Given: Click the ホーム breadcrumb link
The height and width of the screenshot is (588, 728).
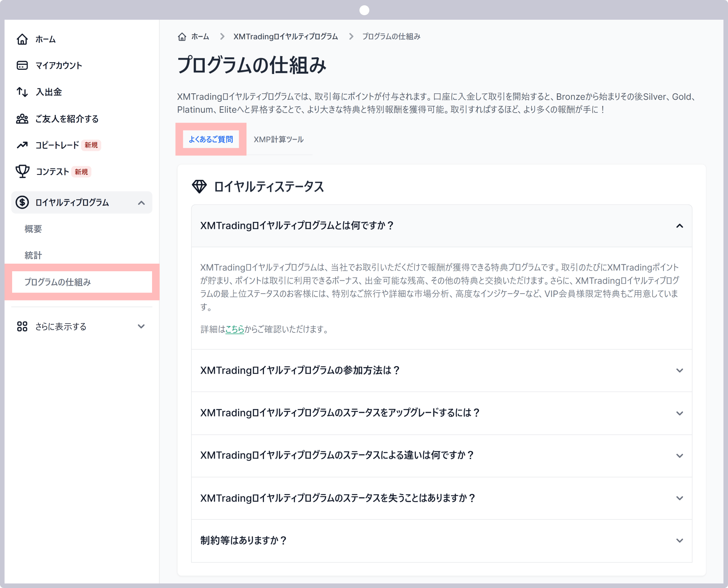Looking at the screenshot, I should pos(200,36).
